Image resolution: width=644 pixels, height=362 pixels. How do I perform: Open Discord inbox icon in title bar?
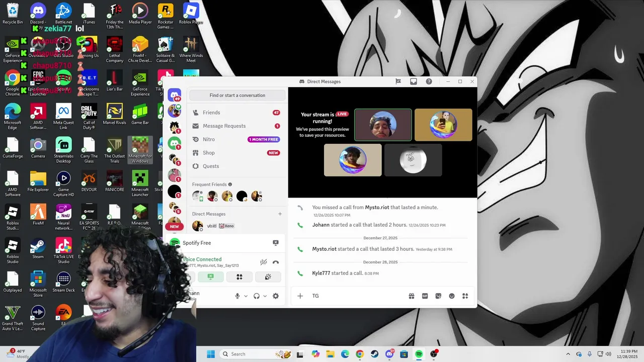coord(414,81)
